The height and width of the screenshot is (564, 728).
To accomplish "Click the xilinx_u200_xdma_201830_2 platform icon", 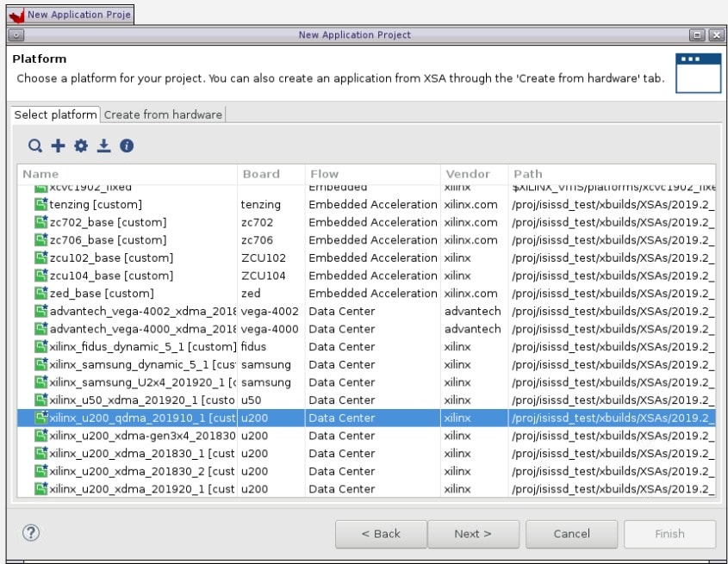I will pos(41,471).
